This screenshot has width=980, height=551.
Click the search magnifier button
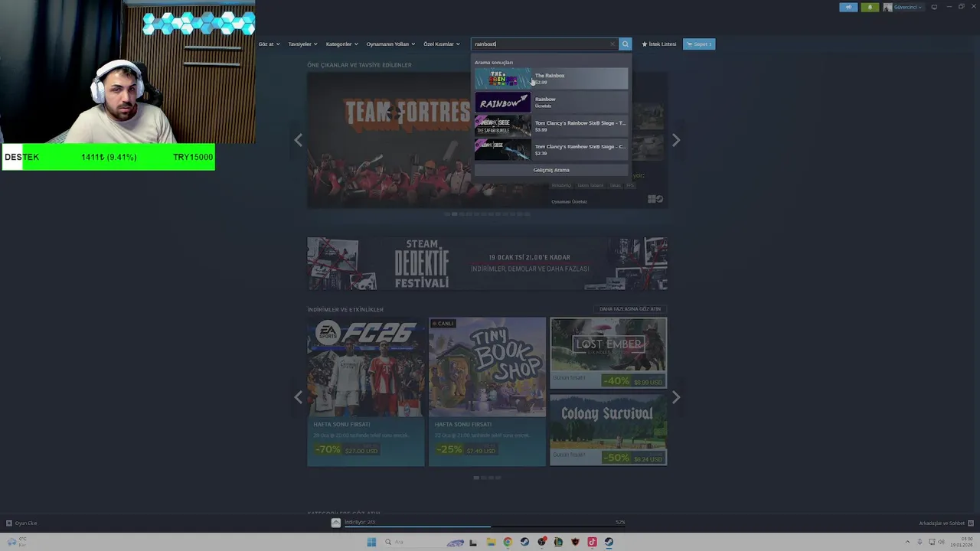(x=625, y=44)
